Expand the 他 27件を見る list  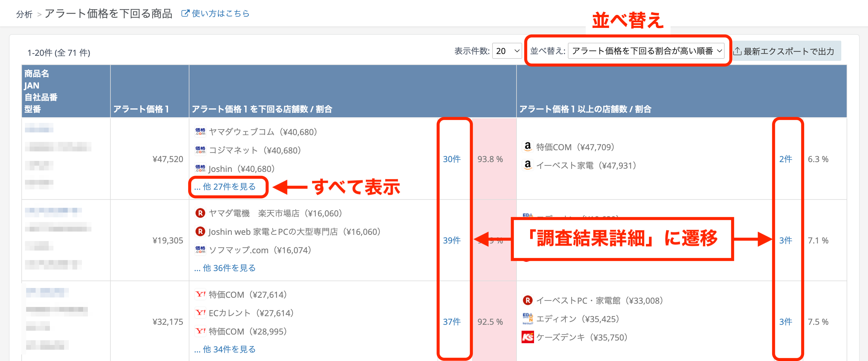pos(225,186)
